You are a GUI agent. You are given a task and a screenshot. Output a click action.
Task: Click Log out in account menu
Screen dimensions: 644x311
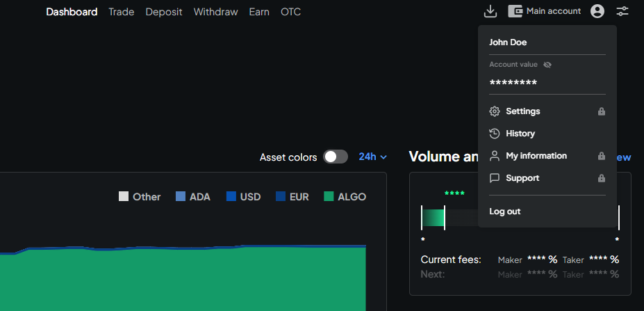click(504, 212)
